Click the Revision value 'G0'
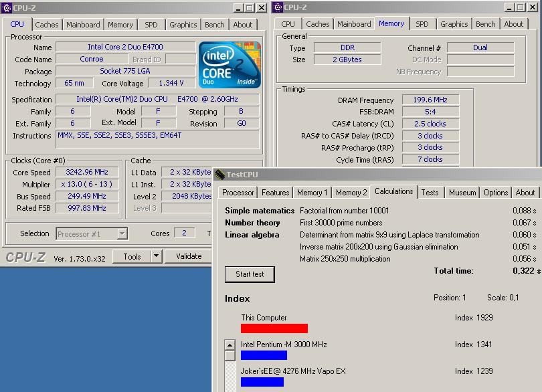This screenshot has width=542, height=392. click(x=242, y=123)
